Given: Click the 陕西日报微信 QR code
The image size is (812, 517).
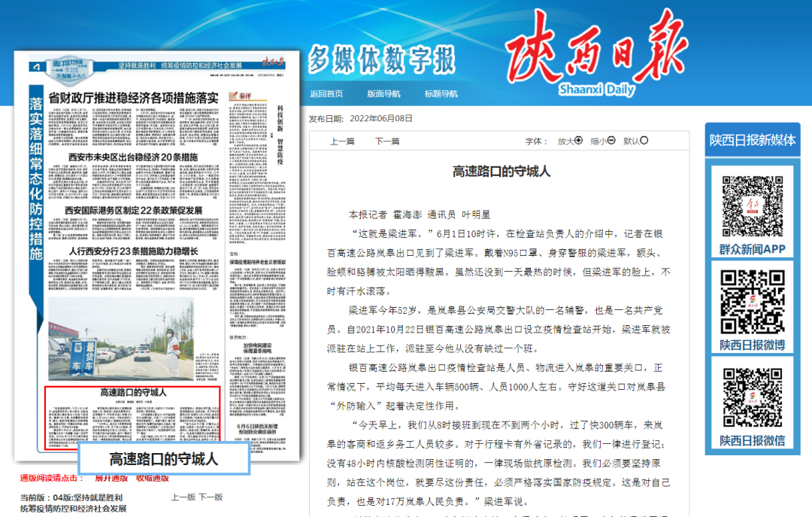Looking at the screenshot, I should tap(753, 398).
